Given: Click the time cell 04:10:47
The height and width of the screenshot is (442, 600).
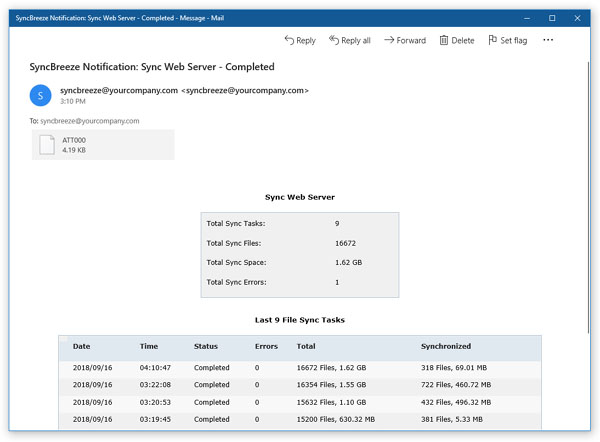Looking at the screenshot, I should pyautogui.click(x=155, y=368).
